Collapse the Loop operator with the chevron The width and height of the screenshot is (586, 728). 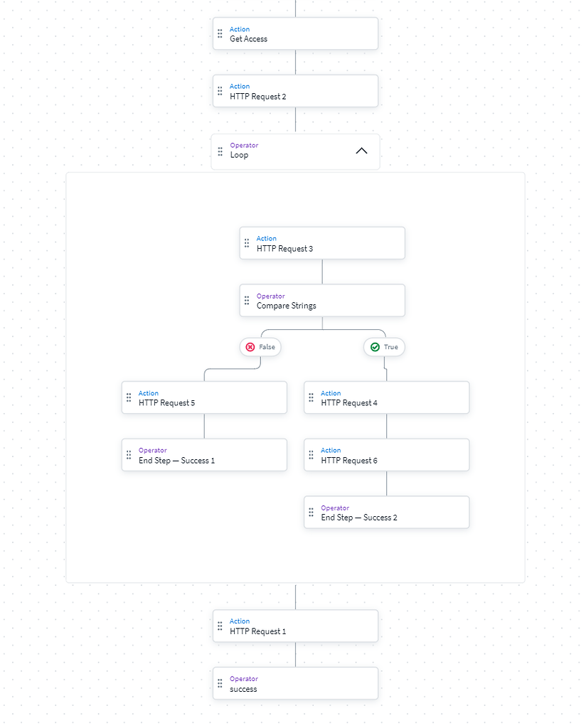click(x=361, y=151)
